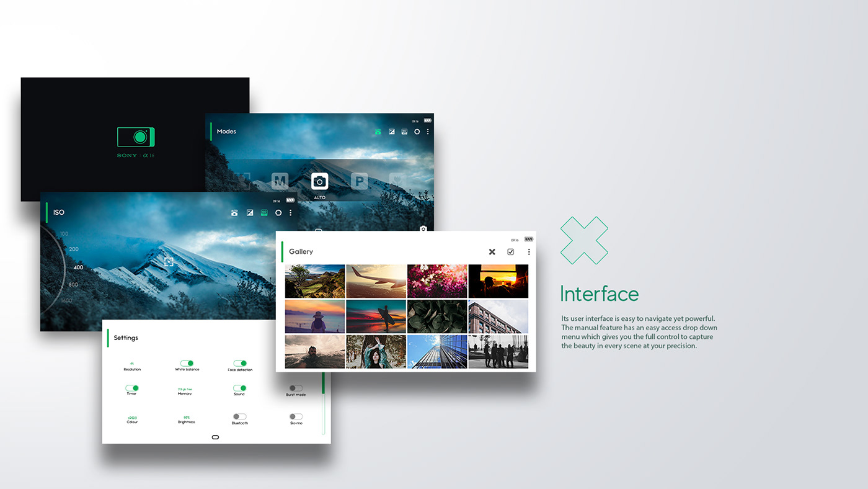Adjust the Brightness setting value

coord(186,420)
